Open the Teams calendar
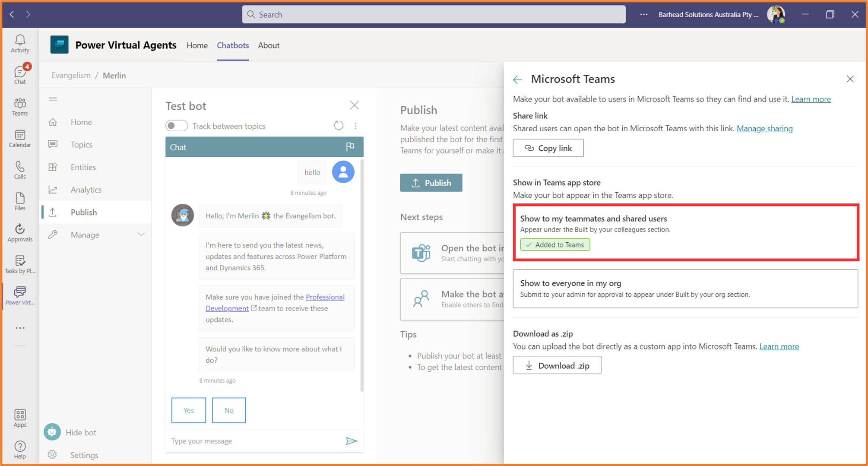The width and height of the screenshot is (868, 466). point(19,138)
